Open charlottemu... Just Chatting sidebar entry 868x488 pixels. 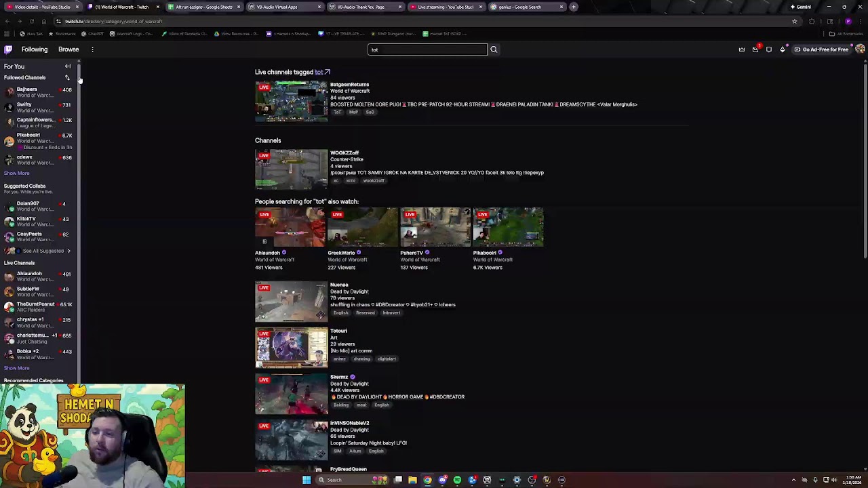click(39, 338)
